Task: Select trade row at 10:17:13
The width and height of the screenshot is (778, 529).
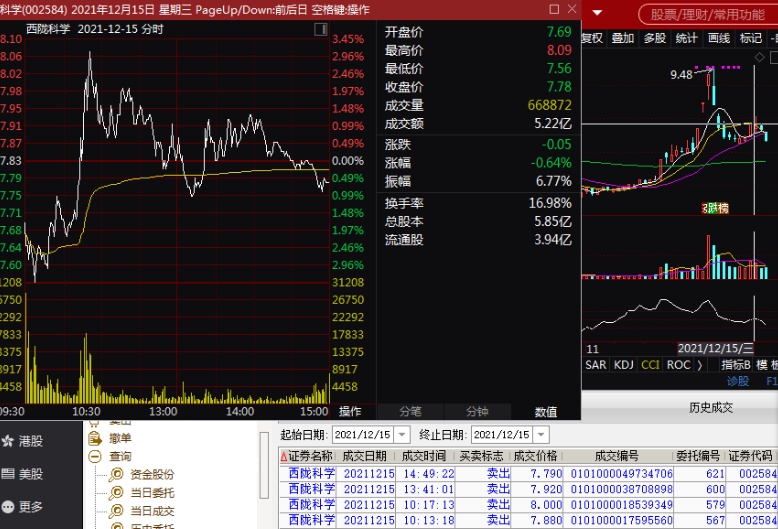Action: (x=528, y=505)
